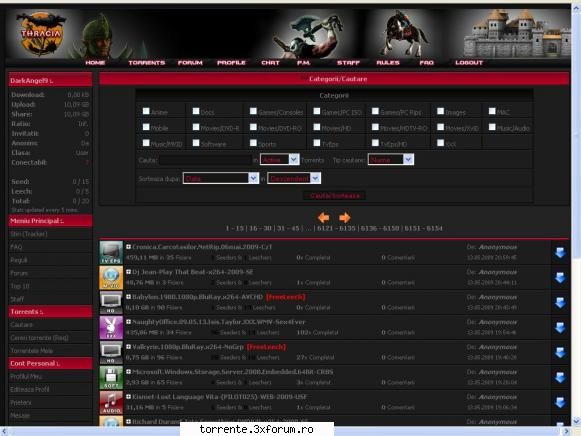Image resolution: width=581 pixels, height=436 pixels.
Task: Go to the FORUM menu item
Action: 190,63
